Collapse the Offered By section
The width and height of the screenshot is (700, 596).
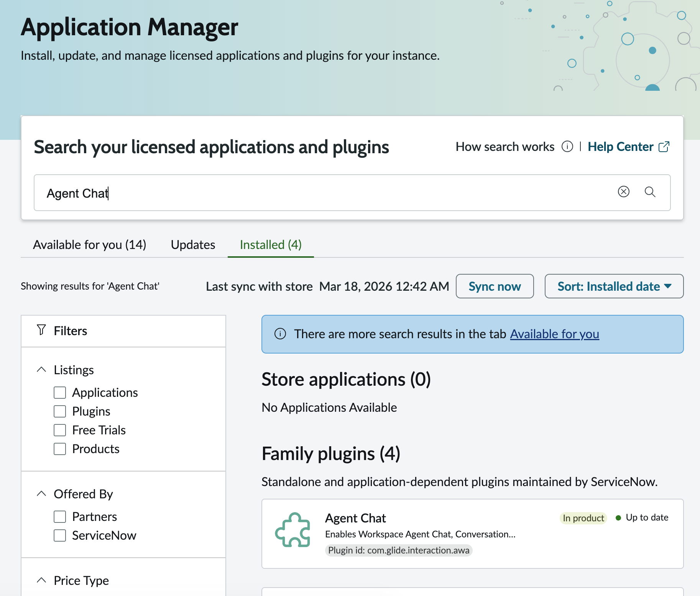(41, 494)
